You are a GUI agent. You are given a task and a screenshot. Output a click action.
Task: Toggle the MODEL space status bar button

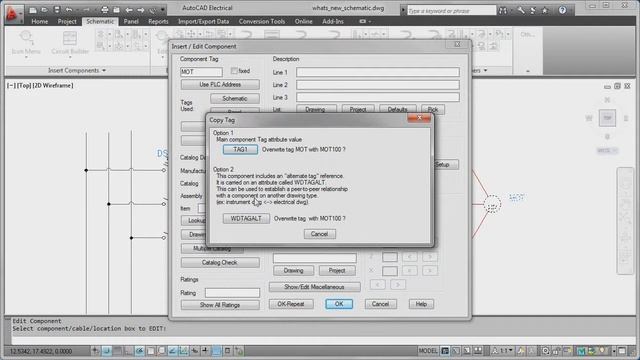click(428, 351)
